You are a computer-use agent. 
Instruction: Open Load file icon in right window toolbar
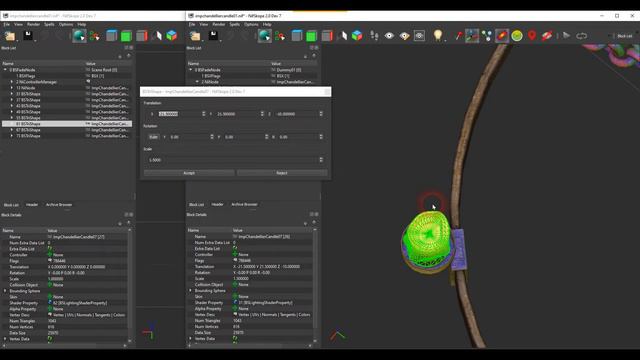(x=195, y=36)
